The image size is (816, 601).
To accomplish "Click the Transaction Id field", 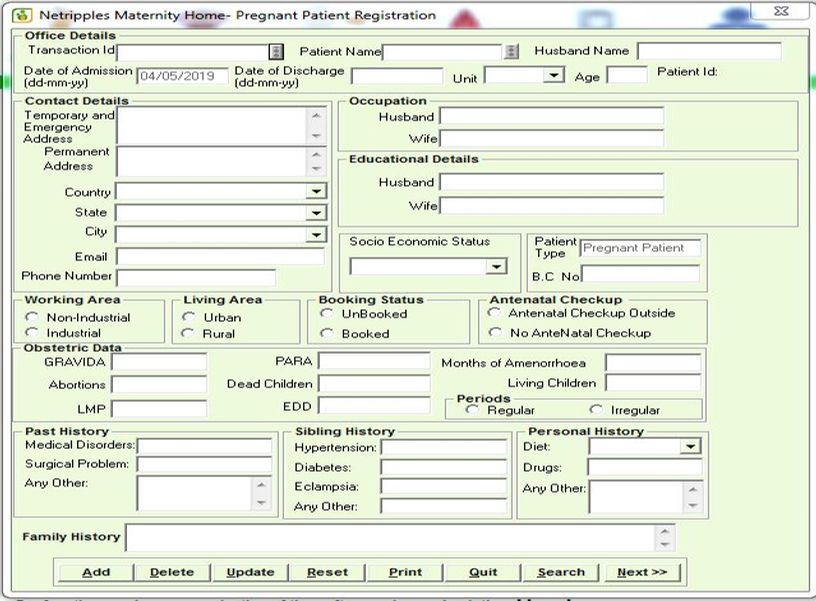I will (193, 52).
